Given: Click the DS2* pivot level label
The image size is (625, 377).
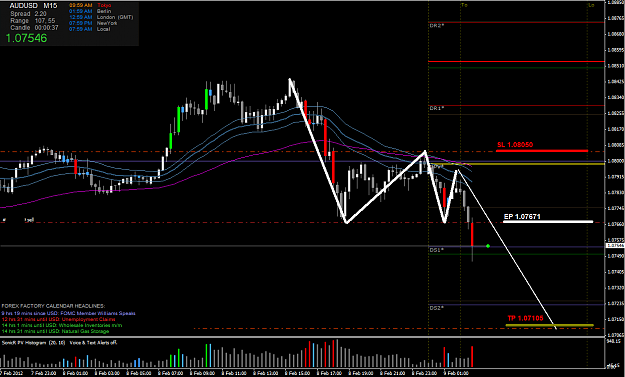Looking at the screenshot, I should tap(437, 308).
